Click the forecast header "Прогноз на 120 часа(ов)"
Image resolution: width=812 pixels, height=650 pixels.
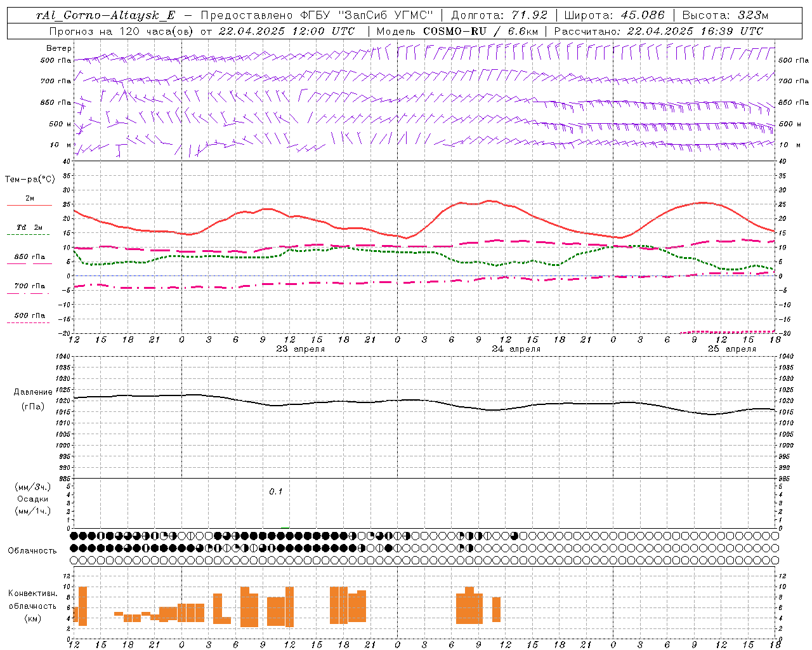[122, 31]
